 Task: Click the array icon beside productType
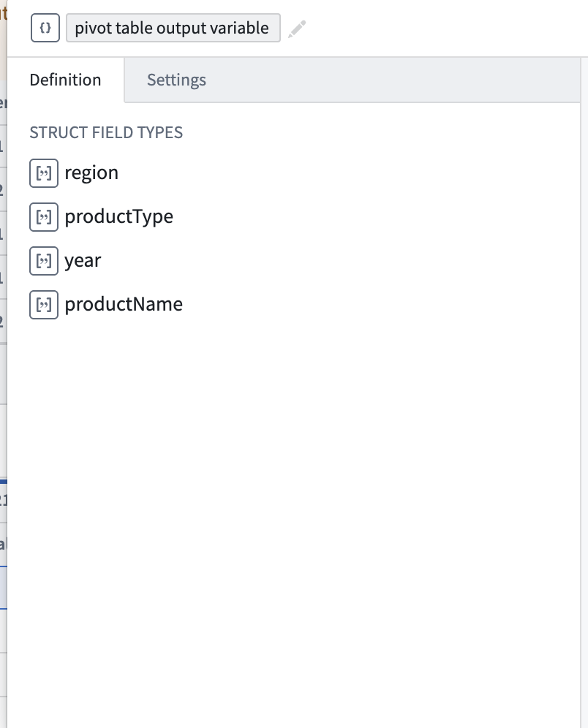click(44, 217)
